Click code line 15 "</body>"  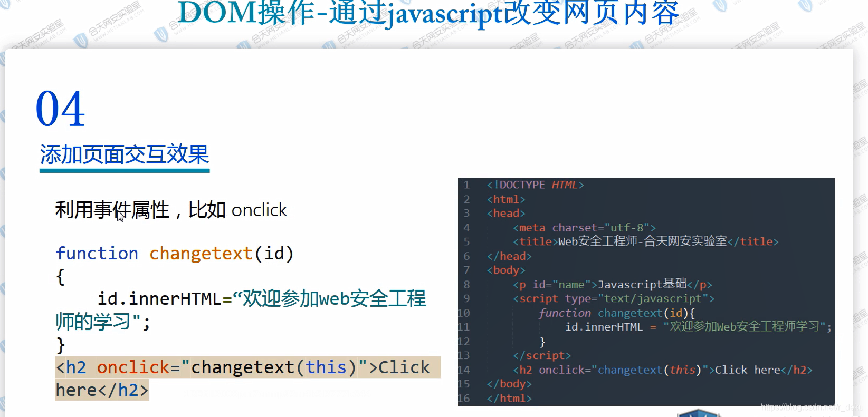click(x=509, y=384)
